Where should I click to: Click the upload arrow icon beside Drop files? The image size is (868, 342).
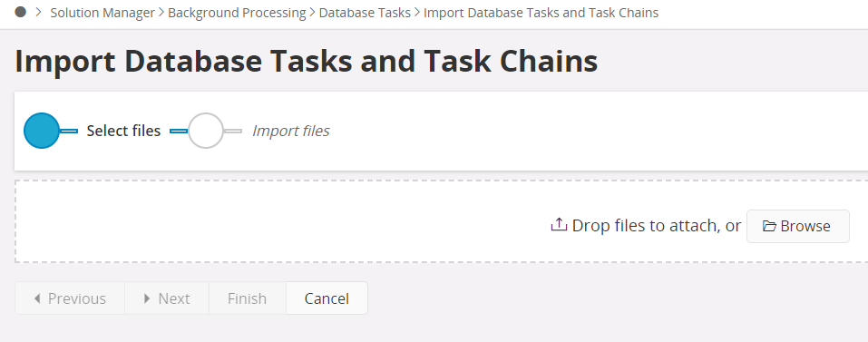click(x=559, y=225)
